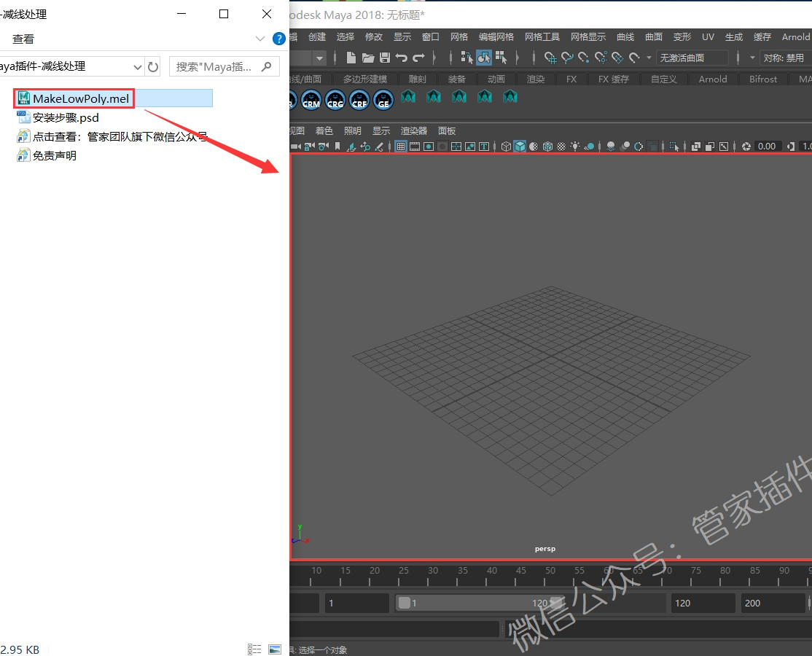Toggle Textured display checker icon

coord(561,147)
